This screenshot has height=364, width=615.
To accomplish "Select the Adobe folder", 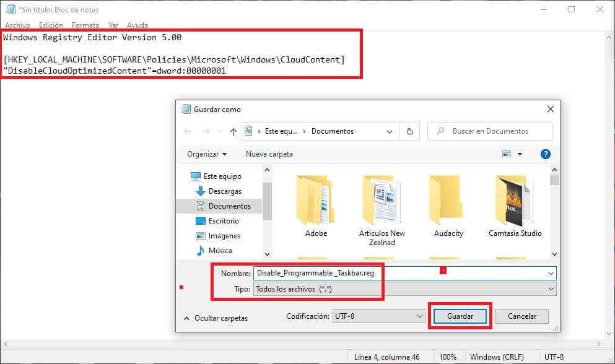I will click(x=316, y=207).
